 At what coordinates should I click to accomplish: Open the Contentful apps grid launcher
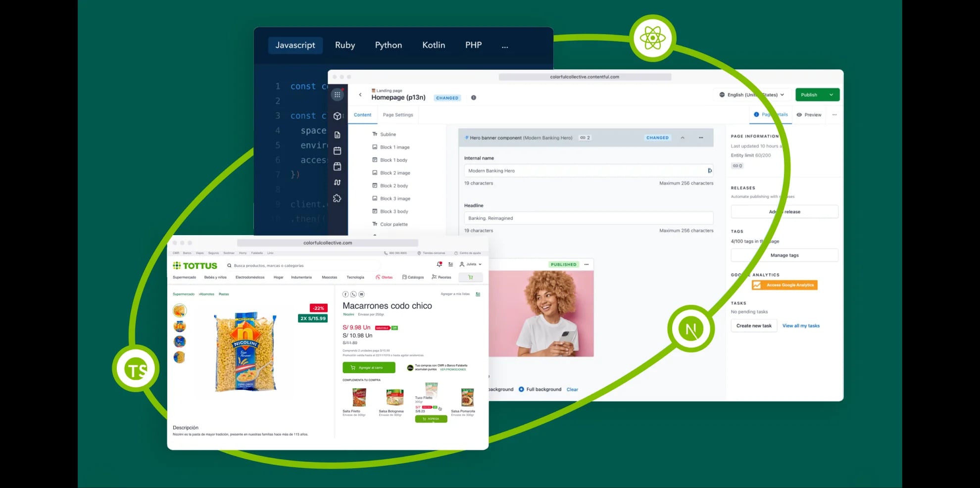click(337, 95)
